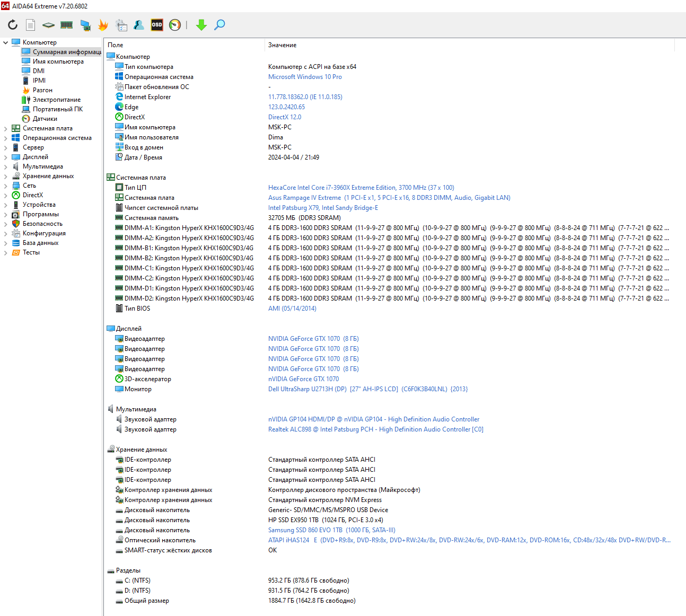Open the Realtek ALC898 audio link
The width and height of the screenshot is (686, 616).
(x=376, y=429)
